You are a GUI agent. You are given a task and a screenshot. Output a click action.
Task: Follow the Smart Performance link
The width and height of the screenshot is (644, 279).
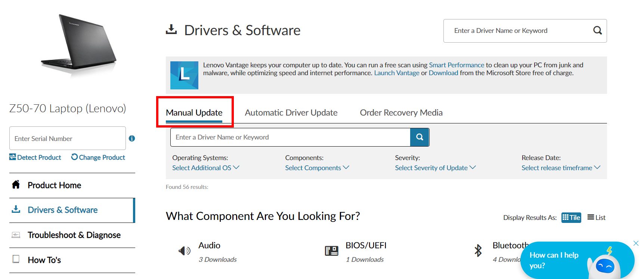456,65
